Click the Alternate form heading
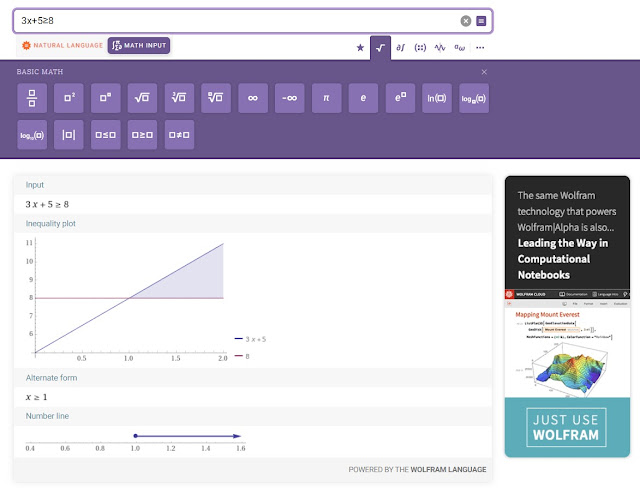This screenshot has width=640, height=488. pyautogui.click(x=51, y=378)
